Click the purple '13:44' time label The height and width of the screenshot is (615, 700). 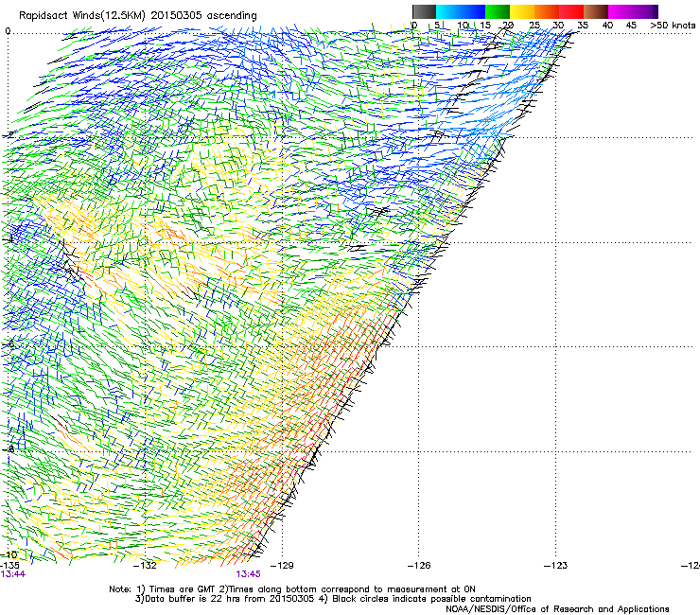(x=13, y=574)
